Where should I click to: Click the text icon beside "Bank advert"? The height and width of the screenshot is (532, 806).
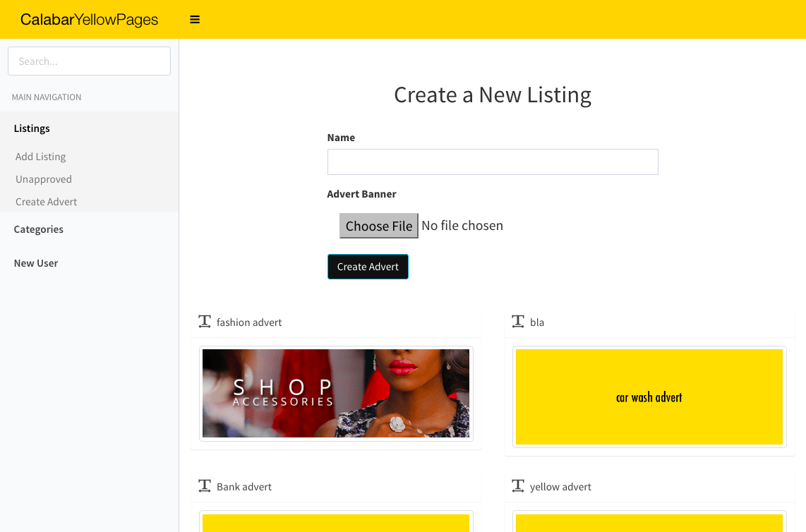click(x=205, y=485)
